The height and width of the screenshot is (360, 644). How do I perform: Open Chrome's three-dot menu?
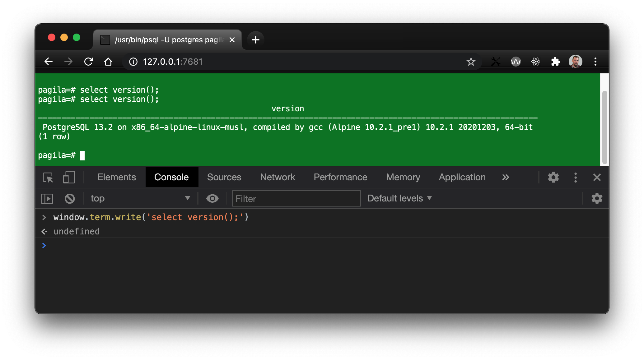(x=595, y=61)
